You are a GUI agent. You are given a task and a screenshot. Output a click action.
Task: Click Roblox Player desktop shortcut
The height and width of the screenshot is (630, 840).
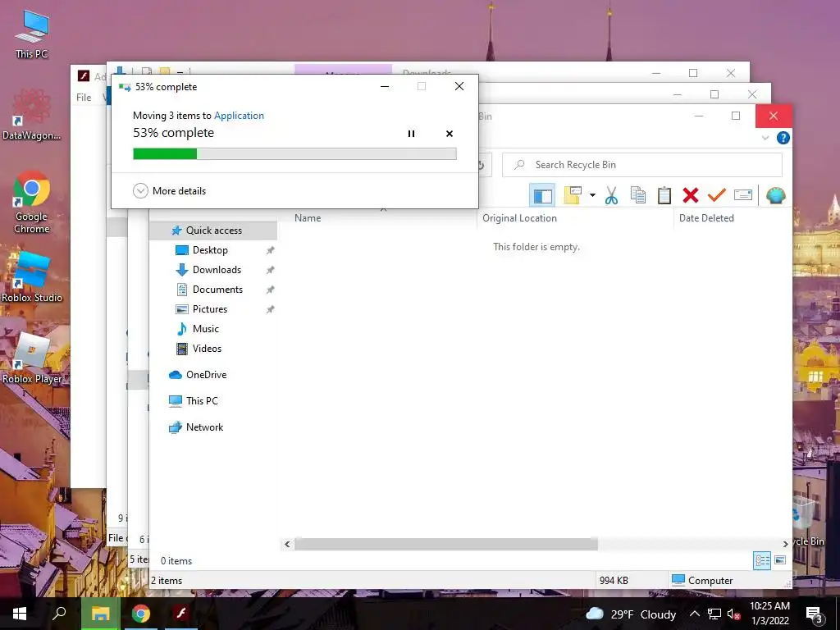tap(32, 359)
